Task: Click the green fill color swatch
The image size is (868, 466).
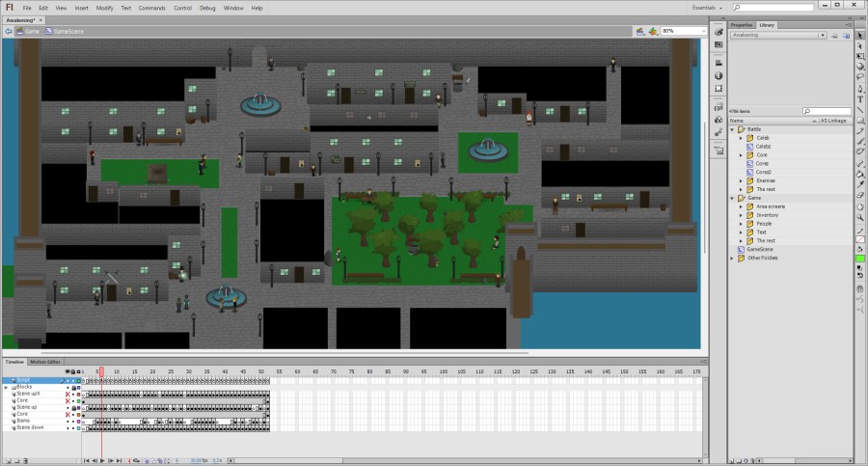Action: [x=860, y=259]
